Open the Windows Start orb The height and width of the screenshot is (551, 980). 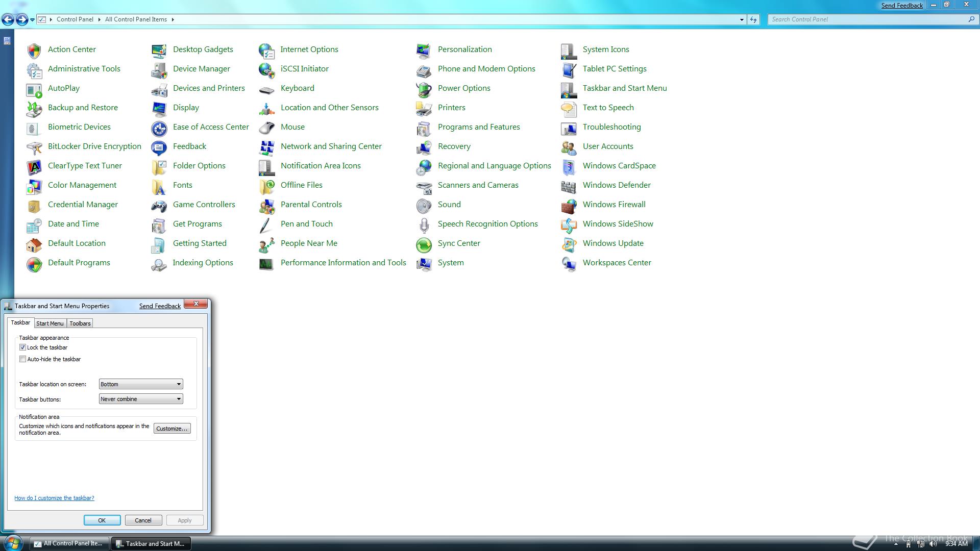(13, 543)
